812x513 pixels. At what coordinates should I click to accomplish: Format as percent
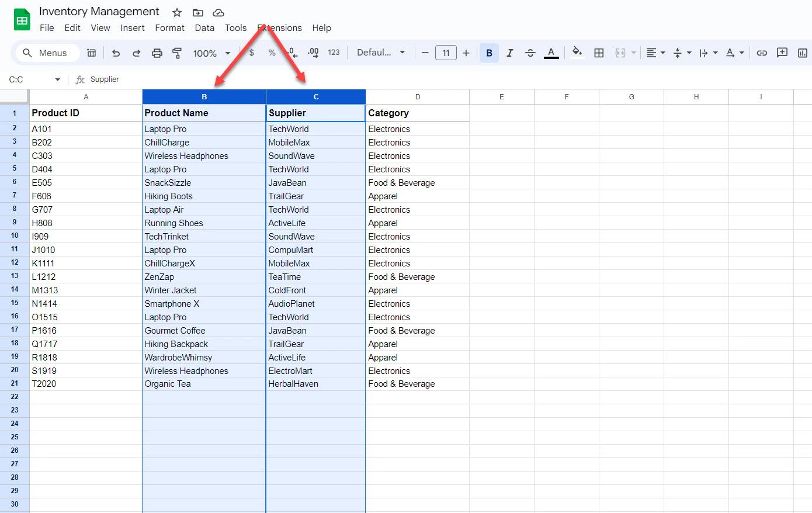click(272, 53)
